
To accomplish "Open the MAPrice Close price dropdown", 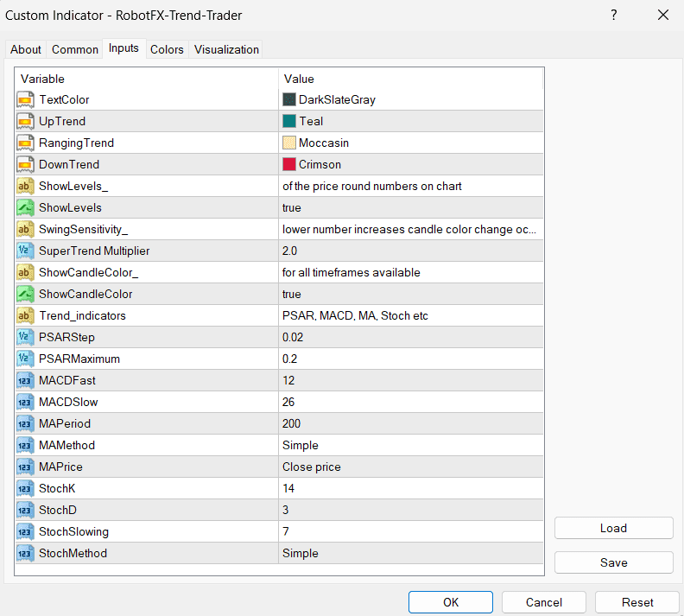I will (410, 467).
